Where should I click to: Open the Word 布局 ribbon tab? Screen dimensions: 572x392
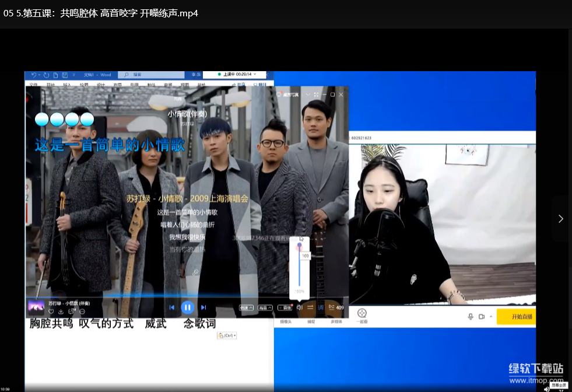pyautogui.click(x=117, y=85)
